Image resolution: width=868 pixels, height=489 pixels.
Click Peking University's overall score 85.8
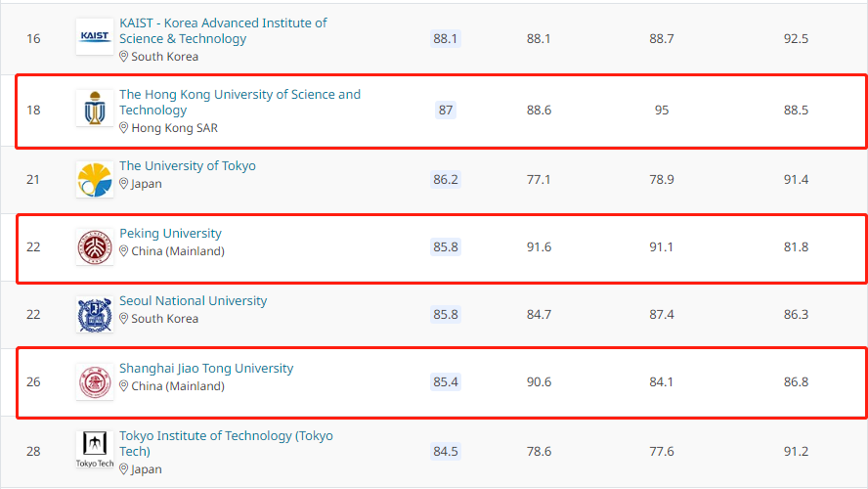point(446,247)
